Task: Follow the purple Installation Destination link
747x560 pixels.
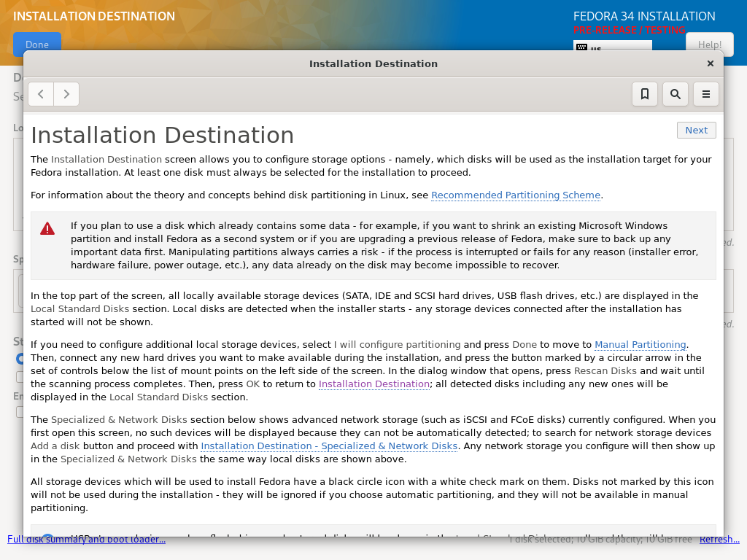Action: pos(374,384)
